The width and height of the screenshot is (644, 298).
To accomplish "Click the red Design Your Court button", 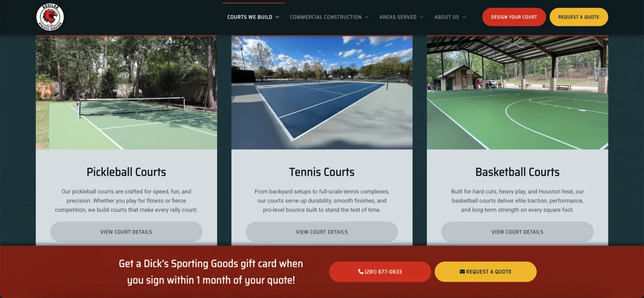I will 514,17.
